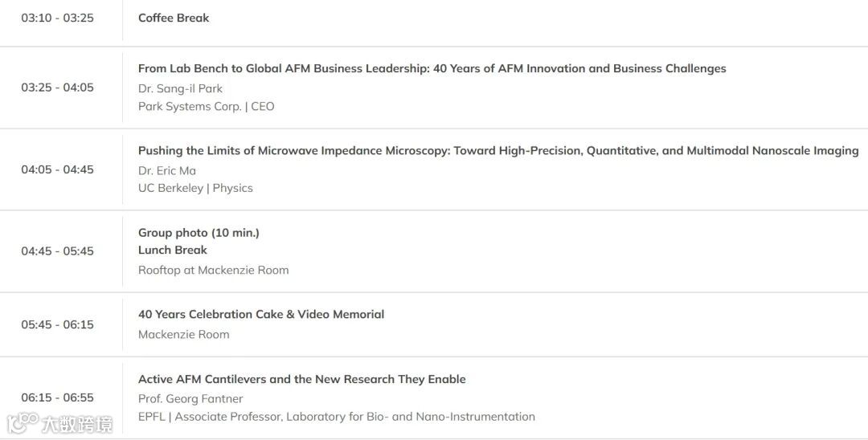Open the Coffee Break session entry

tap(174, 18)
